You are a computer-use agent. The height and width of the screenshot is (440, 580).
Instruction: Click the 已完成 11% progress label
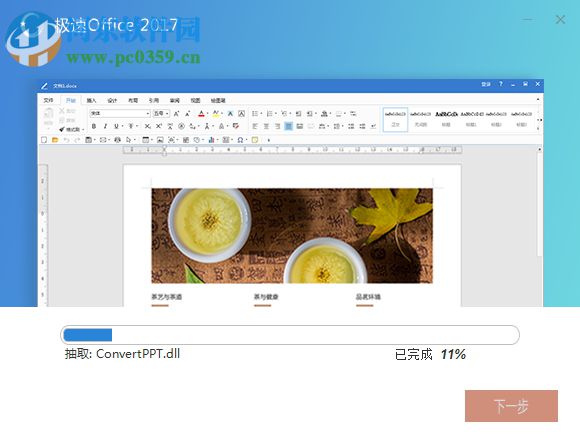click(x=430, y=355)
